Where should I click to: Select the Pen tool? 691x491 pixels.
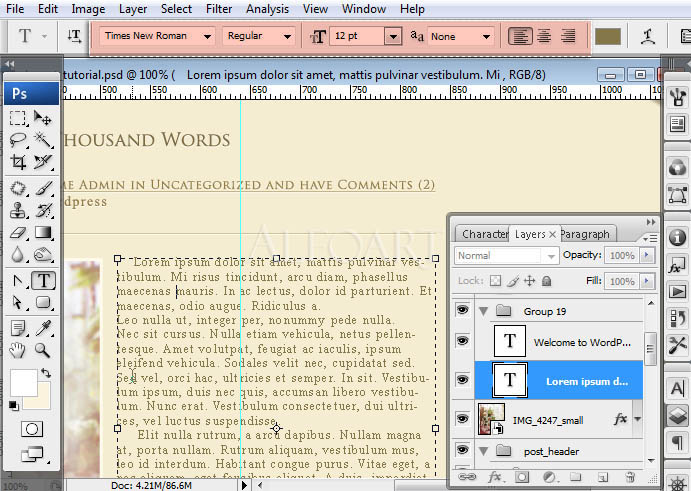tap(18, 281)
